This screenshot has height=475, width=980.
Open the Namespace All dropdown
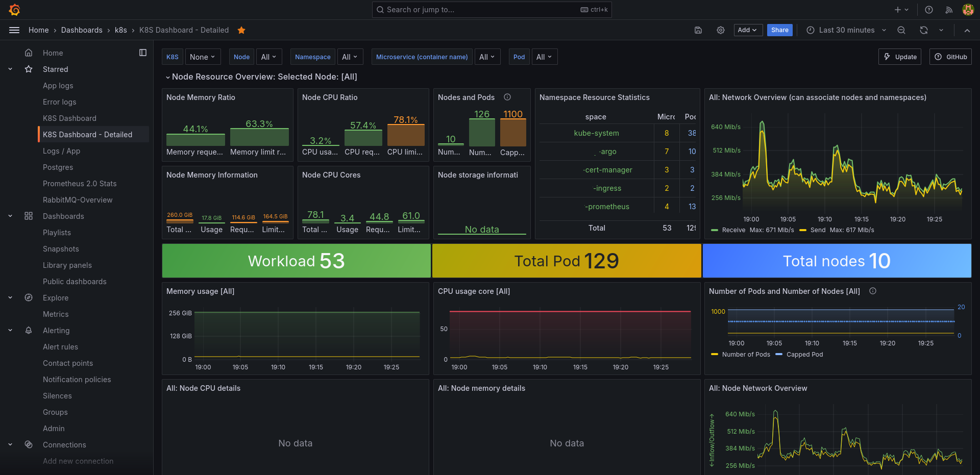point(350,57)
